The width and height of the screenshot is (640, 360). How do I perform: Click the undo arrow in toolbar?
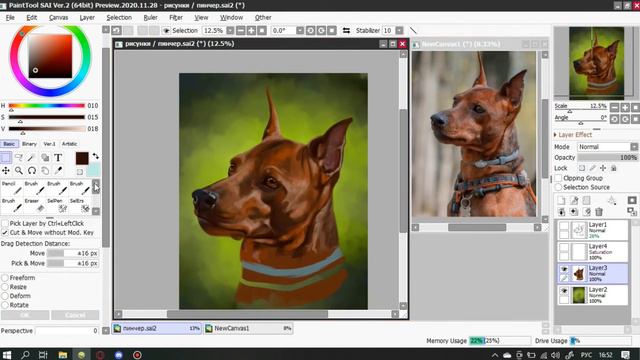click(116, 31)
